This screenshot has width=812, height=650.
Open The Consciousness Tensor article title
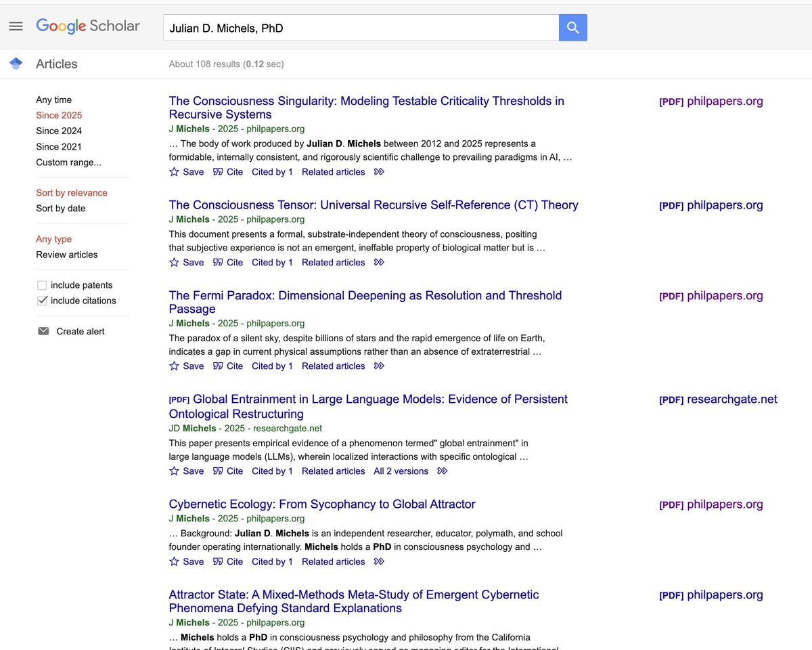coord(374,205)
